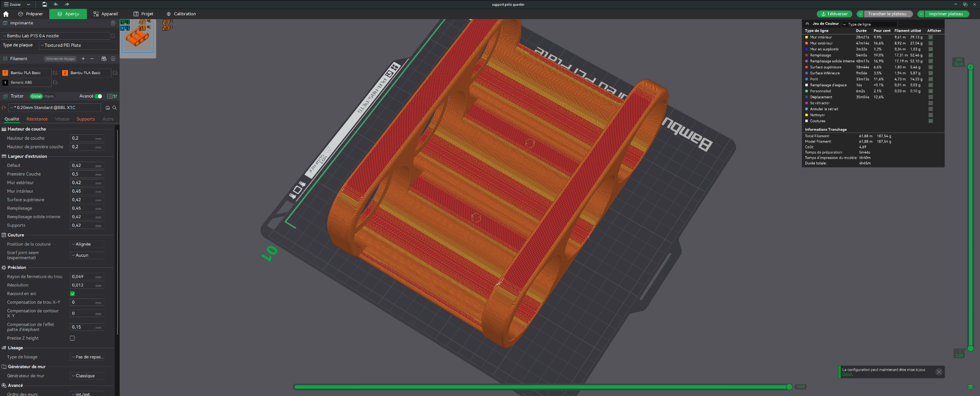Turn off the Avancé mode switch
The image size is (980, 396).
point(98,96)
